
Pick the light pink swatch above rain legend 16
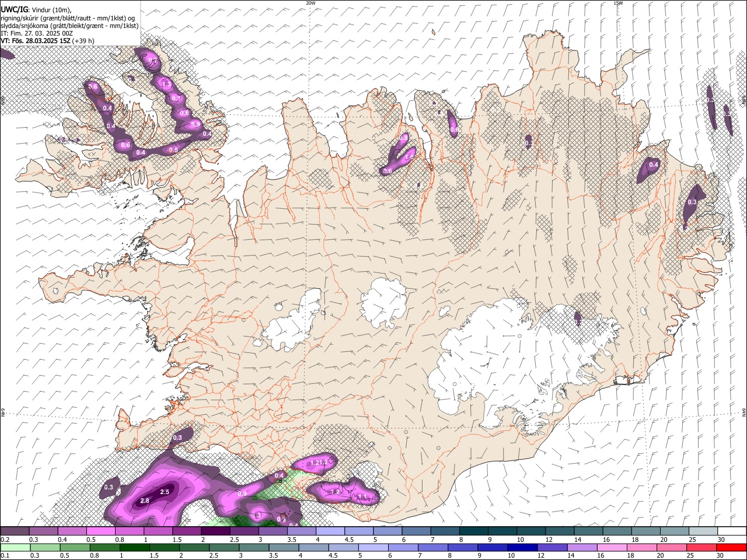tap(611, 547)
